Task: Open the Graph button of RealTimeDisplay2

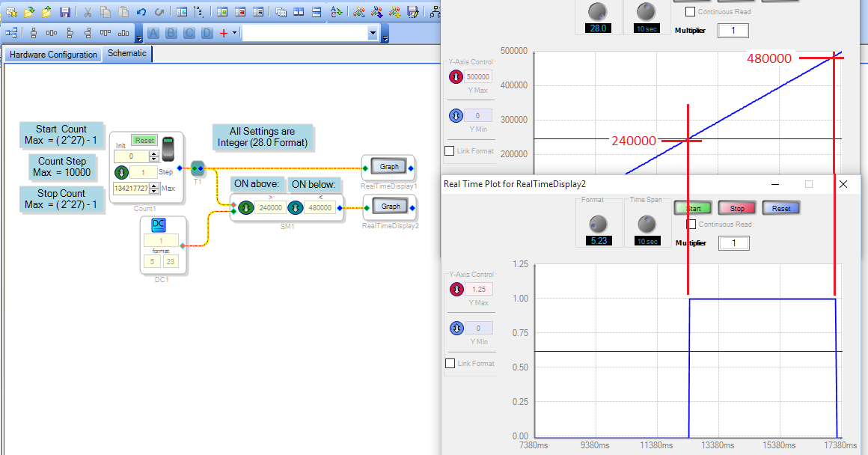Action: pyautogui.click(x=391, y=207)
